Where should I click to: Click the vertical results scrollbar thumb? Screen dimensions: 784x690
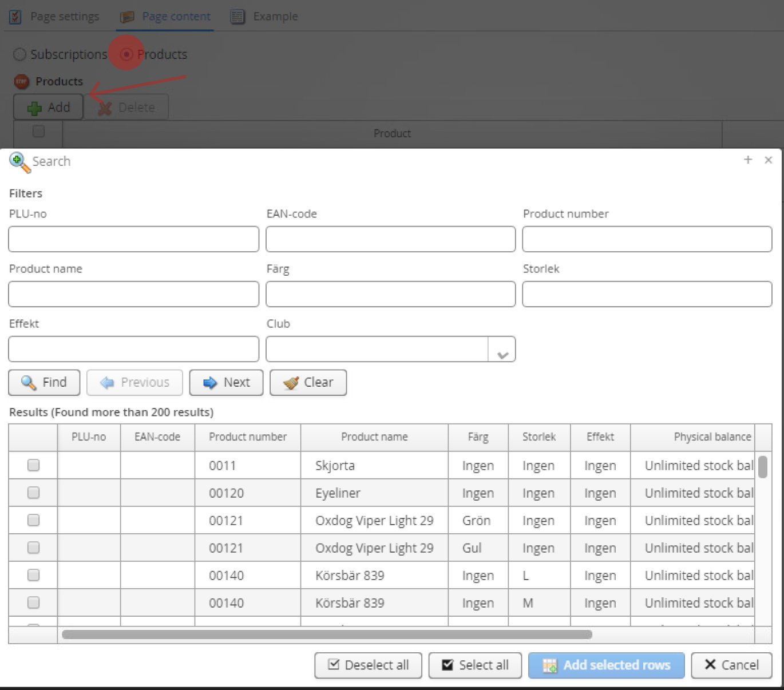pyautogui.click(x=762, y=467)
